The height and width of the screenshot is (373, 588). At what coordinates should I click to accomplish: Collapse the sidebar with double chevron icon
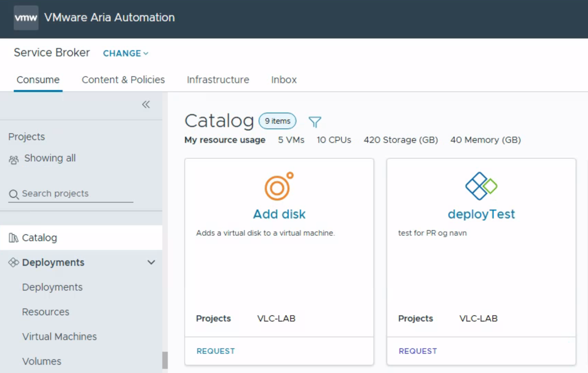click(146, 104)
